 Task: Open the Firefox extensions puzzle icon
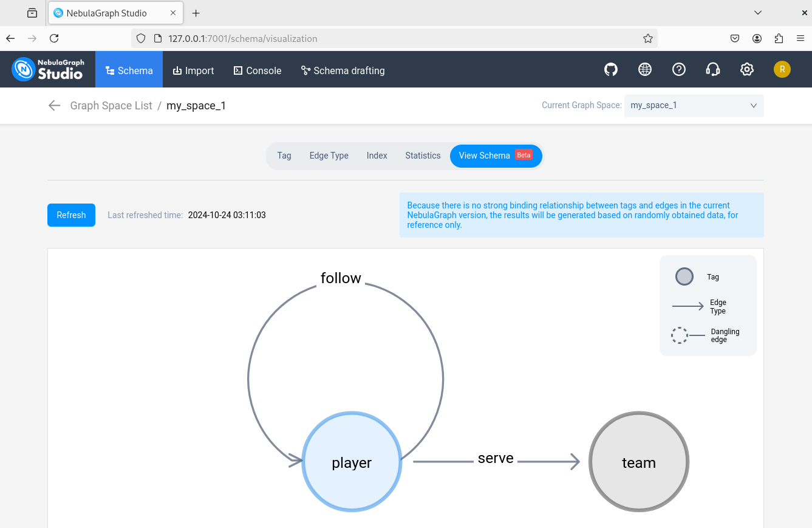pos(779,38)
